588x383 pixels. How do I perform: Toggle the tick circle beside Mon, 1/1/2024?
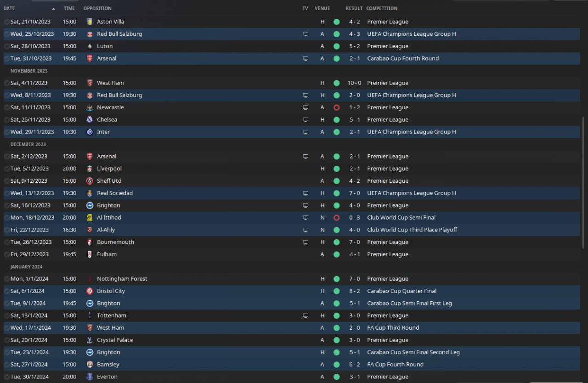click(6, 279)
